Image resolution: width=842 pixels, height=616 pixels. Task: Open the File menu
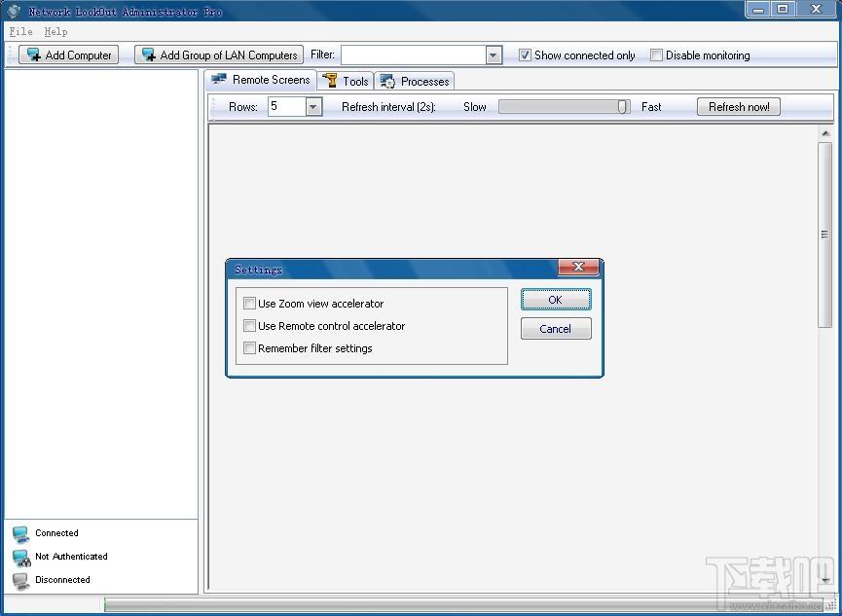coord(21,32)
